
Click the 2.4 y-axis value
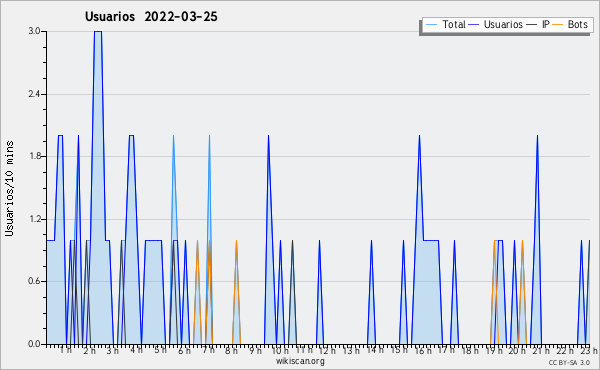pyautogui.click(x=34, y=94)
